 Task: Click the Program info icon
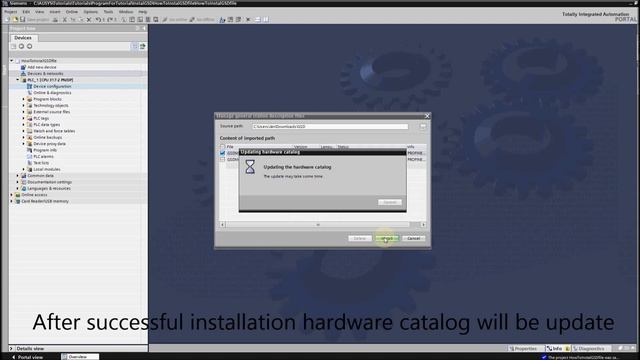(29, 150)
